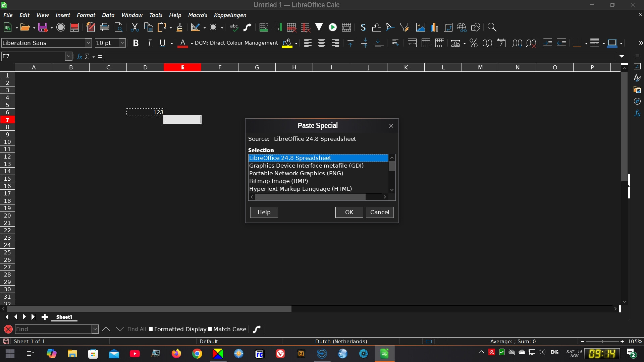The width and height of the screenshot is (644, 362).
Task: Open Firefox from the taskbar
Action: [x=176, y=354]
